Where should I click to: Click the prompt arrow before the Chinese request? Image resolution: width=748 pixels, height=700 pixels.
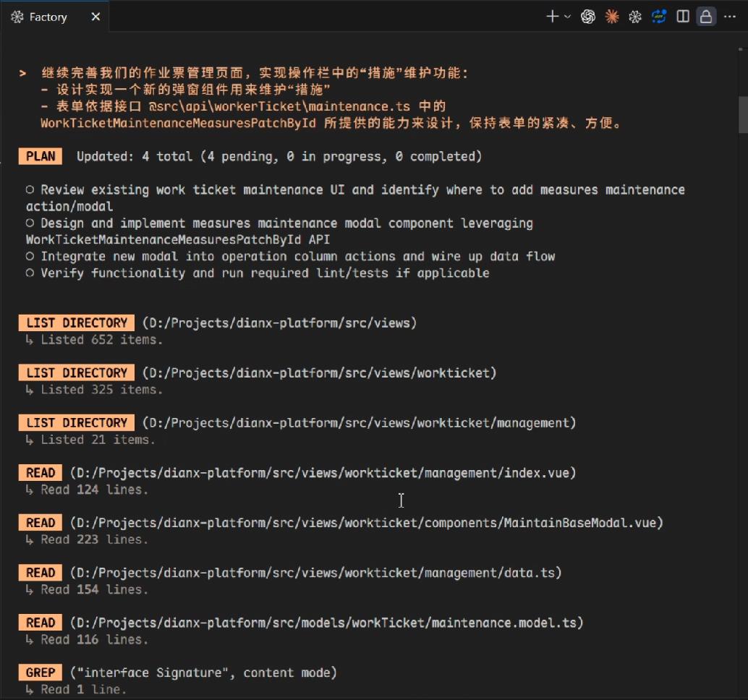tap(22, 73)
